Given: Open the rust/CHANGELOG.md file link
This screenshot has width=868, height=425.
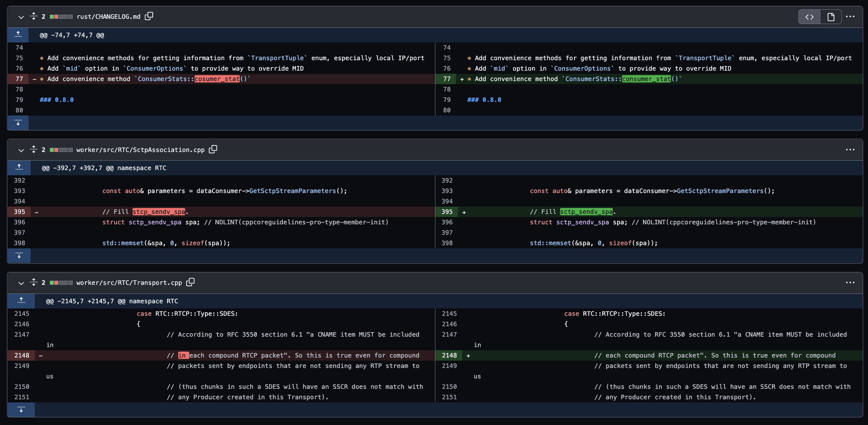Looking at the screenshot, I should (108, 16).
